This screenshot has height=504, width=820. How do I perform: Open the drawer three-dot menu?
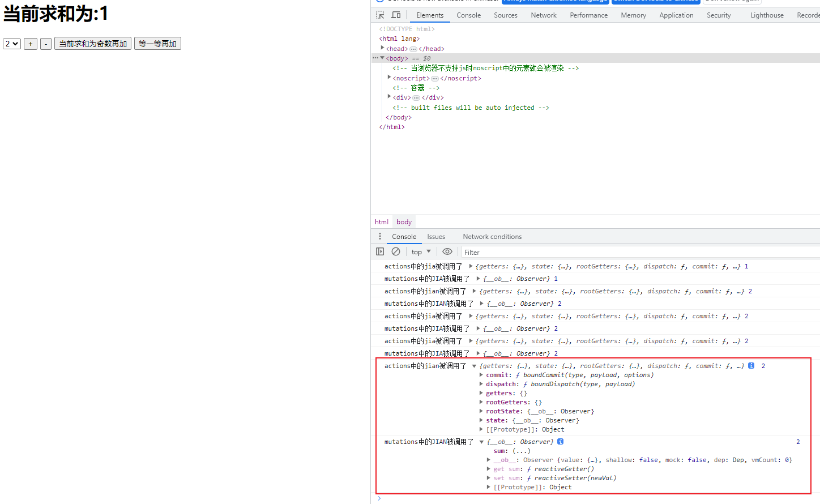click(x=380, y=236)
